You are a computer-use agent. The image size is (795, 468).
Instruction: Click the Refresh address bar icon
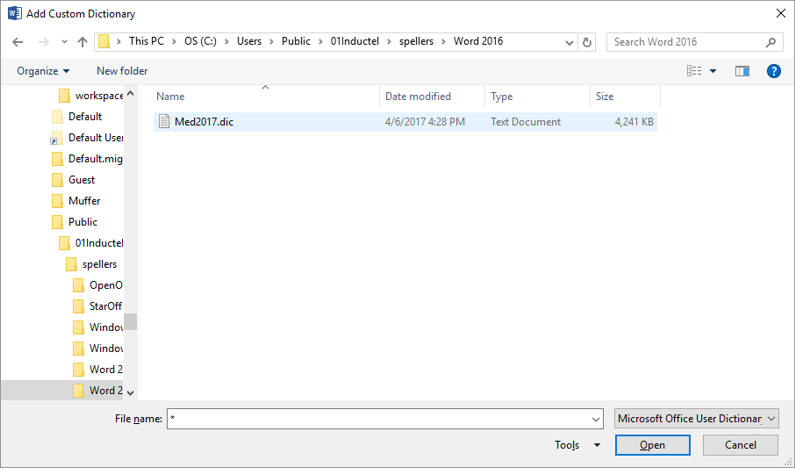587,42
